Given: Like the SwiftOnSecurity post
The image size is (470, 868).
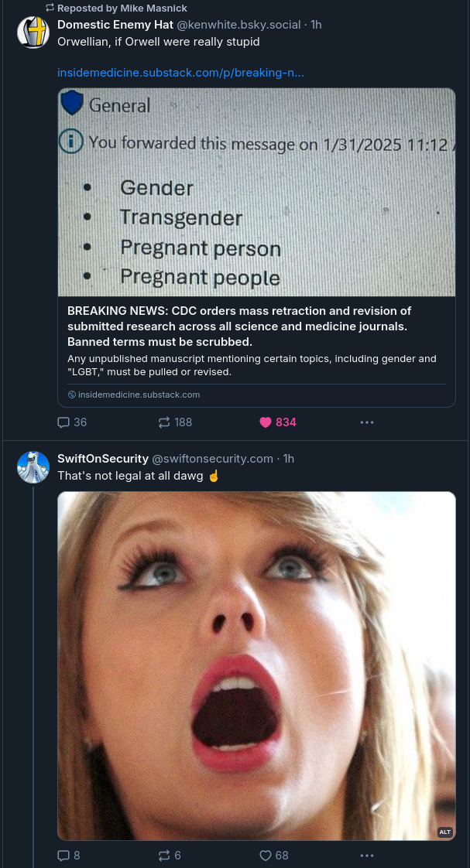Looking at the screenshot, I should tap(266, 855).
